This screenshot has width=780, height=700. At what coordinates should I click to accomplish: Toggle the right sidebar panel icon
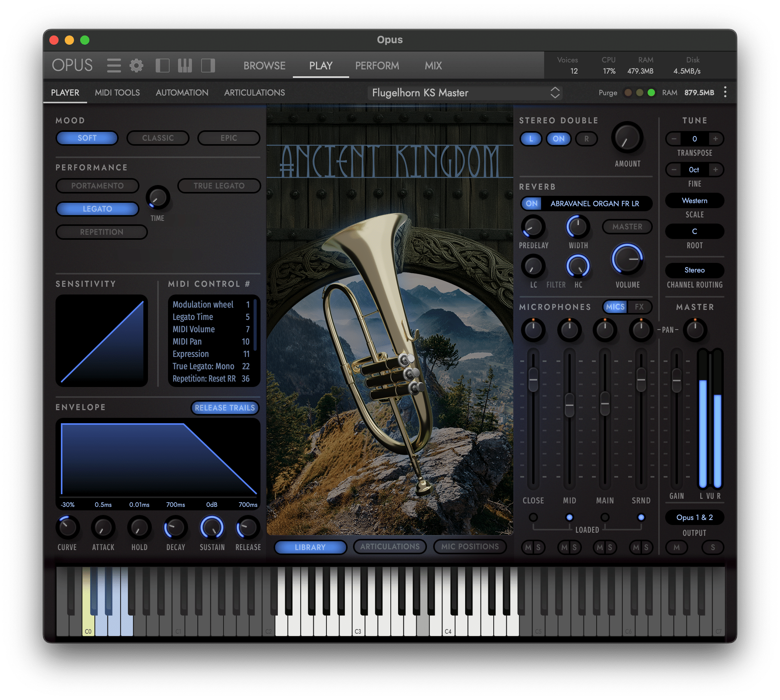(208, 66)
